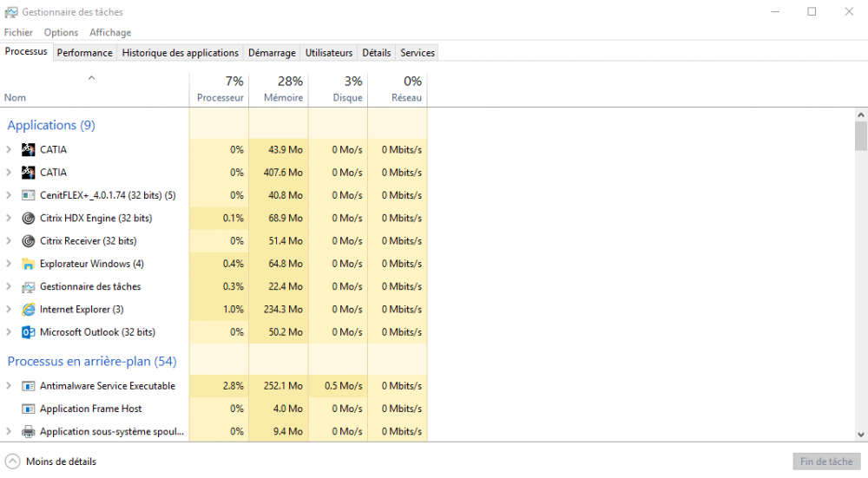Click the Citrix Receiver icon
868x478 pixels.
pos(28,241)
